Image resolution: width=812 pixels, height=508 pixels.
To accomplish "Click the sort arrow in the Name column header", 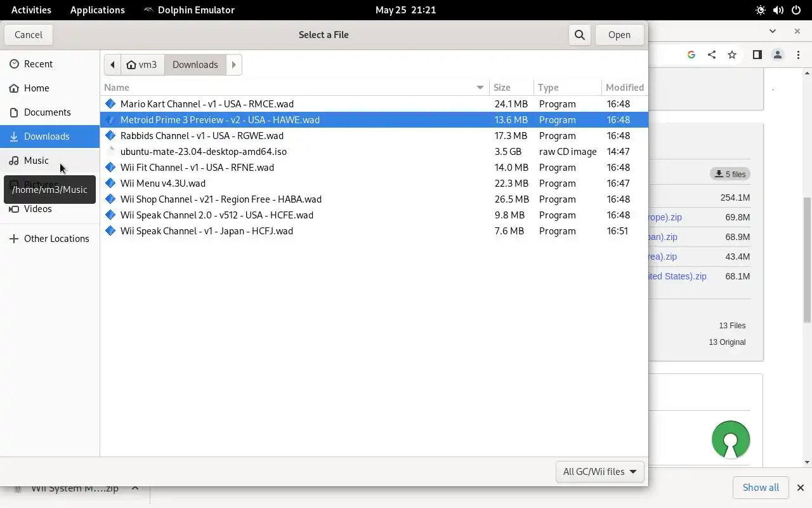I will pyautogui.click(x=480, y=88).
